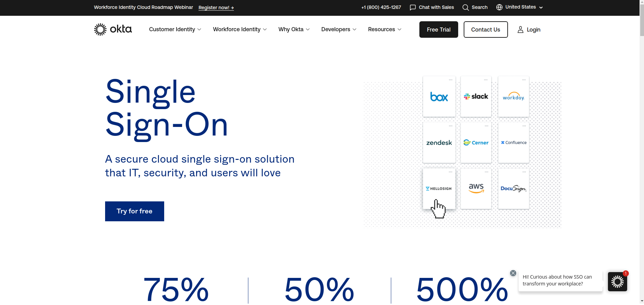This screenshot has height=305, width=644.
Task: Click the Okta logo in header
Action: (x=113, y=30)
